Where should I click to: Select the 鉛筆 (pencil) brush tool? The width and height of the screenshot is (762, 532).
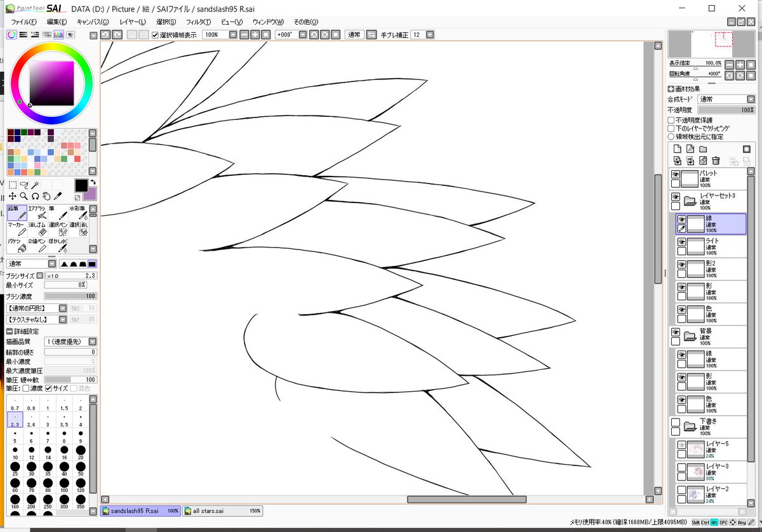click(17, 213)
